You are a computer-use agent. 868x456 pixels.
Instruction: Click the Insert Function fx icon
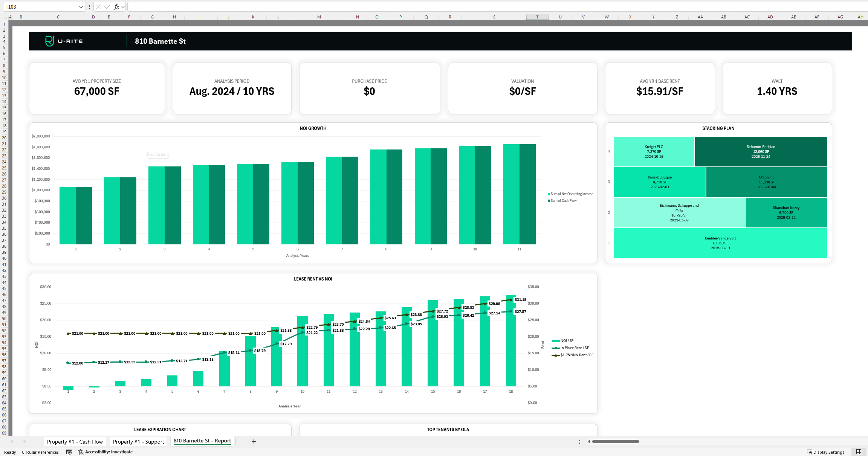click(x=117, y=6)
